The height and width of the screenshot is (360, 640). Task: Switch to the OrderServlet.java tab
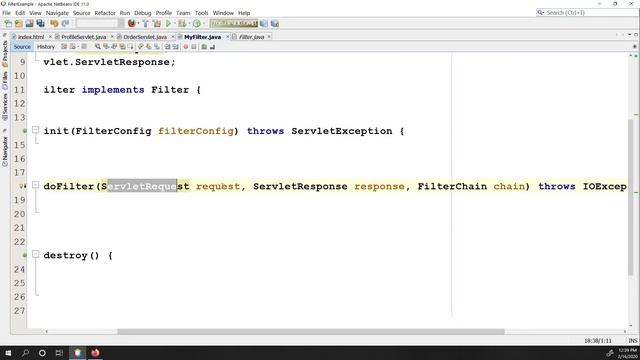[145, 37]
